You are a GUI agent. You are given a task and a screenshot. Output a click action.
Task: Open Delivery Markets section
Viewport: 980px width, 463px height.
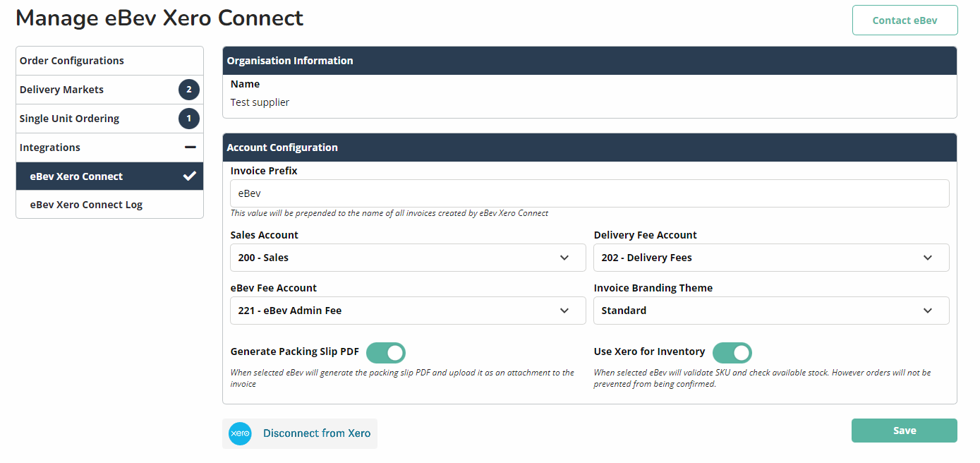click(x=109, y=90)
